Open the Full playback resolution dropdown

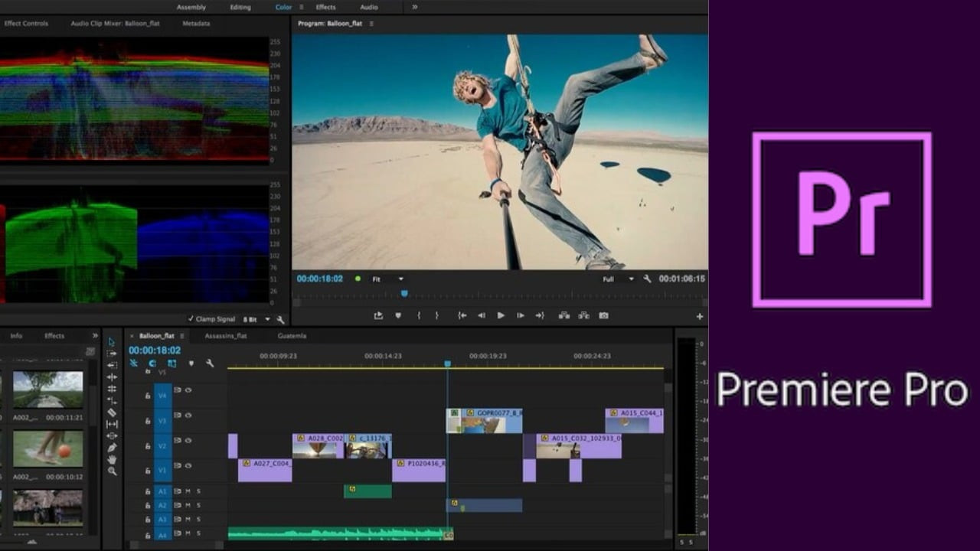[619, 279]
